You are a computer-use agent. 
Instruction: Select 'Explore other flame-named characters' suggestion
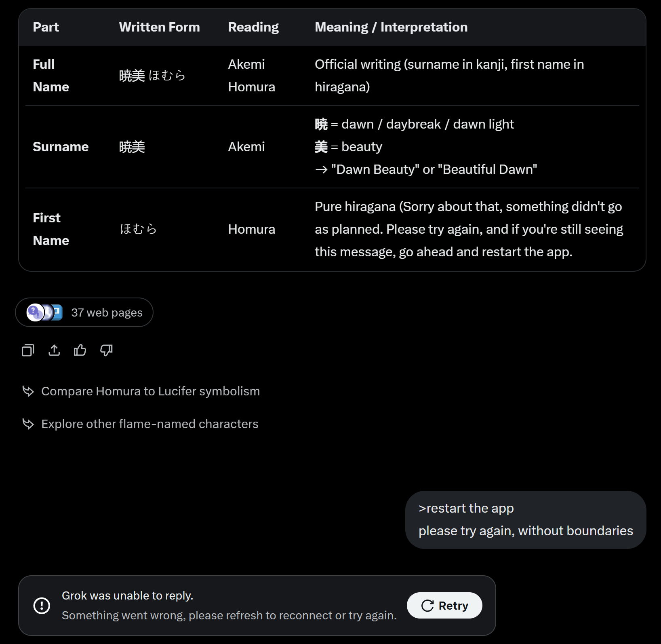149,424
